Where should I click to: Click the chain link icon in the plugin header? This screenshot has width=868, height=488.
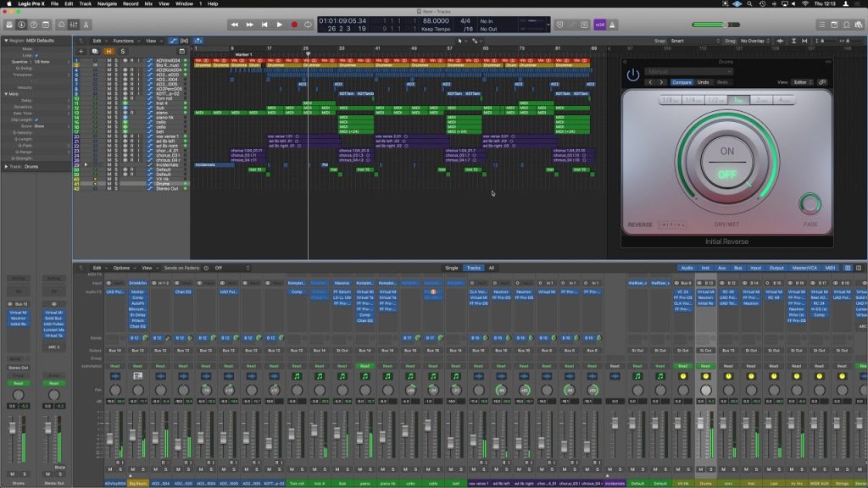[x=822, y=82]
